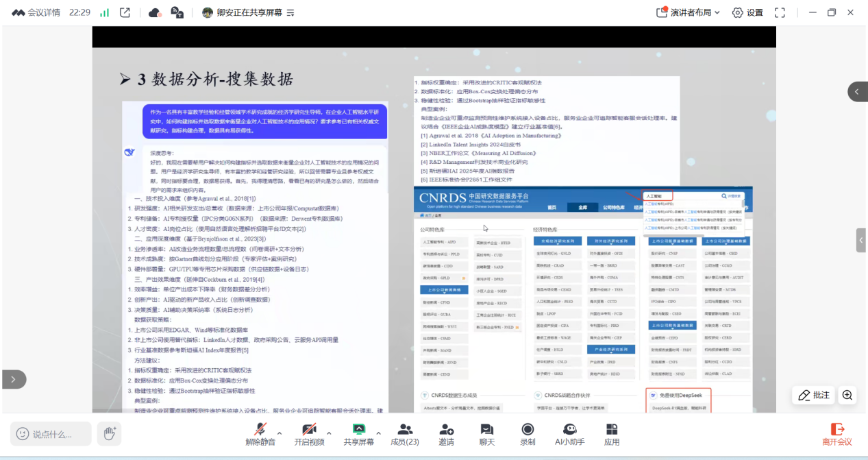Image resolution: width=868 pixels, height=460 pixels.
Task: Open the AI小助手 assistant
Action: click(569, 433)
